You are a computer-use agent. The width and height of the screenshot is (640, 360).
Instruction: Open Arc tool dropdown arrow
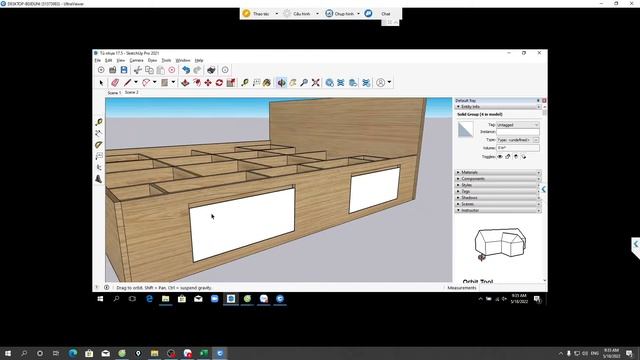(x=154, y=82)
